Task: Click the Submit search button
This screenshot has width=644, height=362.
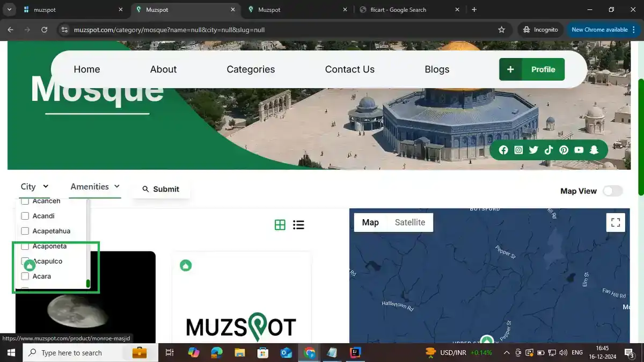Action: 161,189
